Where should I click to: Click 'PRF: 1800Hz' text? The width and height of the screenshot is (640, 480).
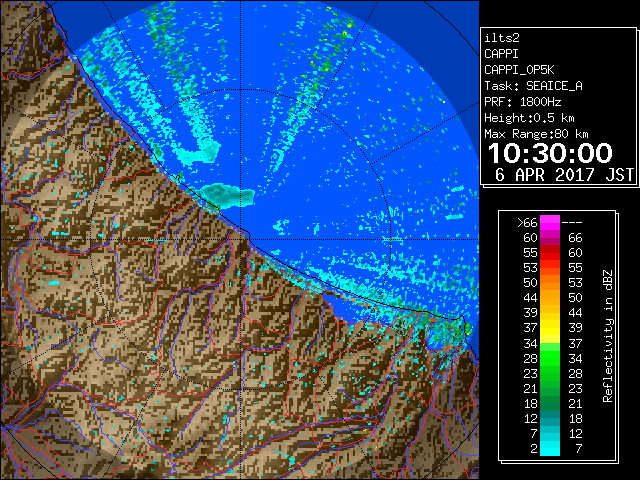(522, 102)
